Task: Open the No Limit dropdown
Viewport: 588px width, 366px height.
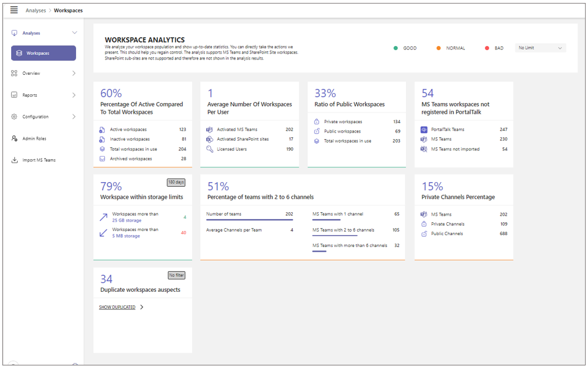Action: pos(540,48)
